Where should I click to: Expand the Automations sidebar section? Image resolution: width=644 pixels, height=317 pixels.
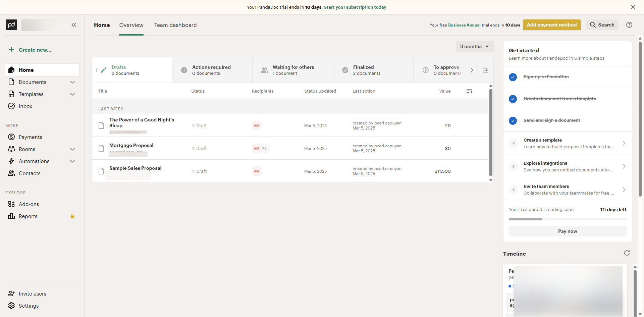pyautogui.click(x=72, y=161)
